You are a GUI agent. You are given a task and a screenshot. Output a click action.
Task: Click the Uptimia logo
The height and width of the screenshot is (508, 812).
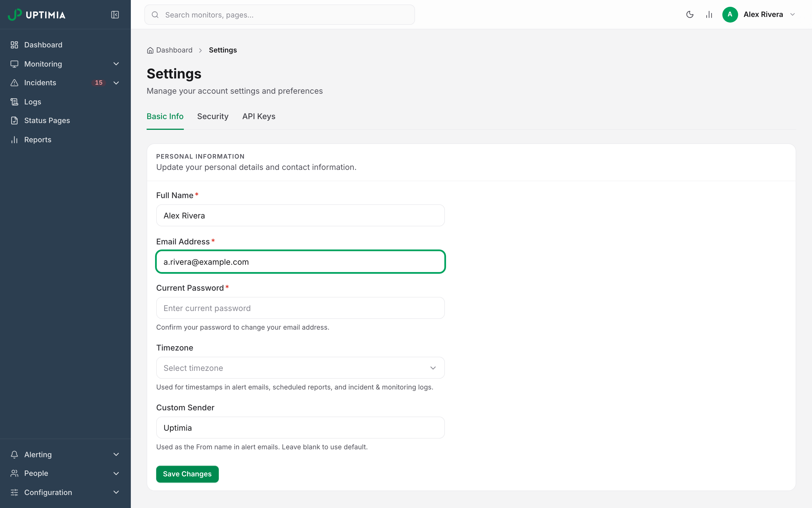(37, 15)
